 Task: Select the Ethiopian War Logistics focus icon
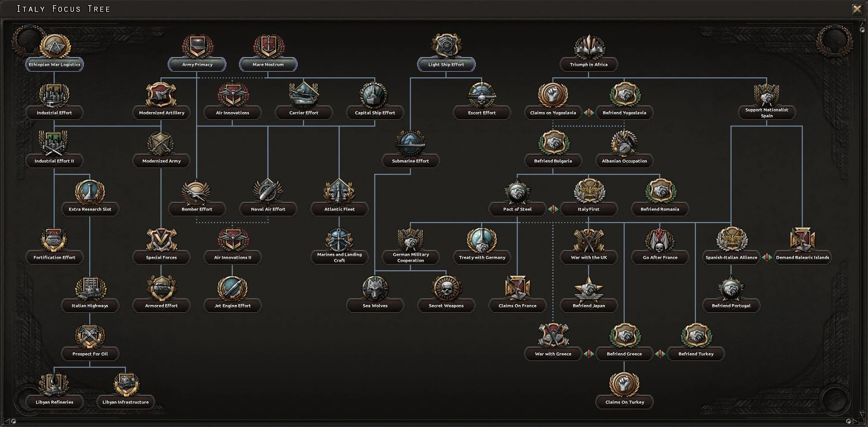55,47
